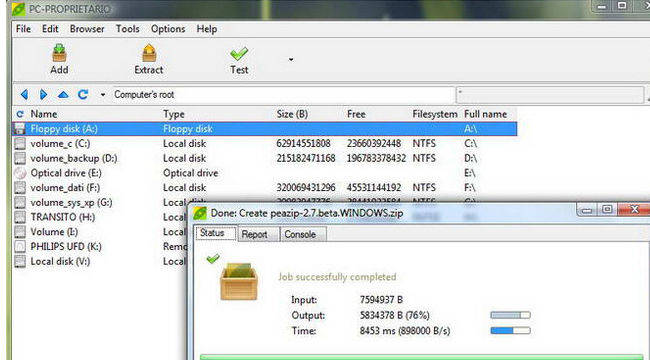The image size is (650, 360).
Task: Click the PeaZip leaf icon in the main title bar
Action: click(19, 9)
